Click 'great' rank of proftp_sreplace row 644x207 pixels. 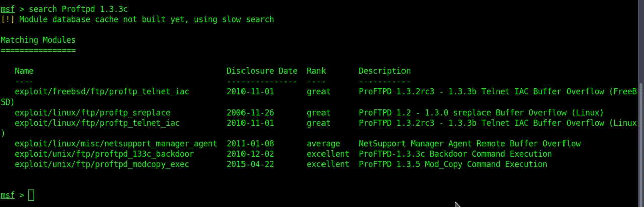tap(319, 113)
